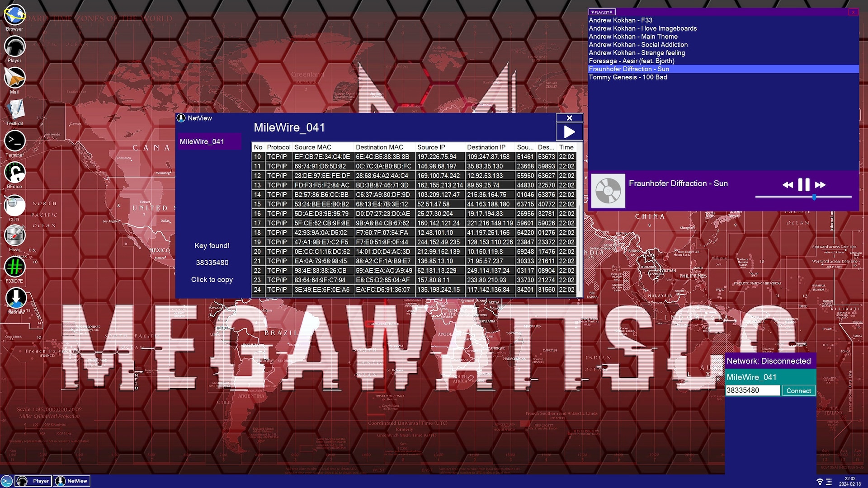Launch the Terminal desktop icon
This screenshot has width=868, height=488.
tap(14, 141)
